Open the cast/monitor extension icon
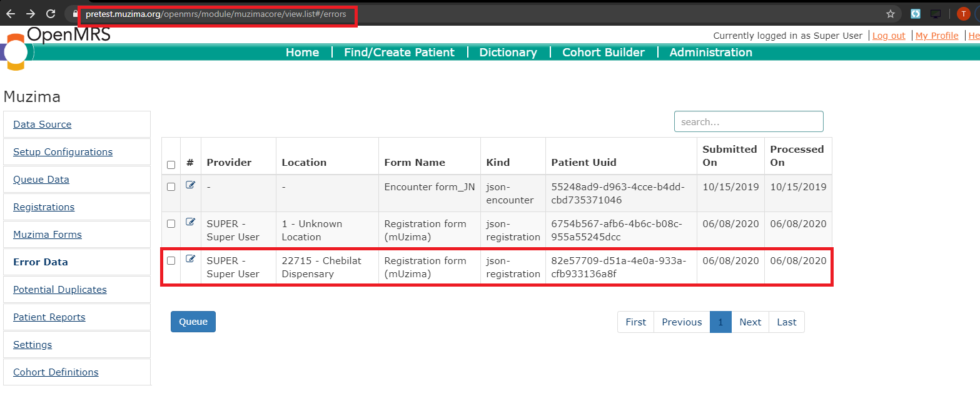 pyautogui.click(x=936, y=14)
